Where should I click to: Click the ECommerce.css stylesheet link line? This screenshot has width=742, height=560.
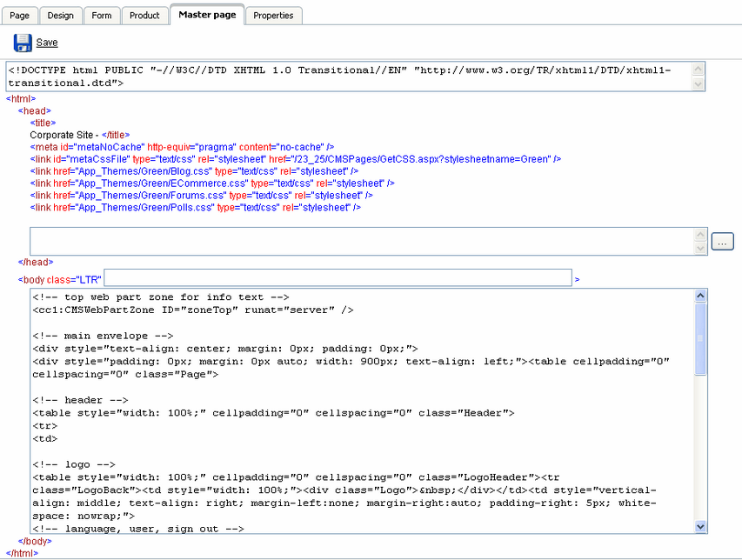pyautogui.click(x=212, y=183)
